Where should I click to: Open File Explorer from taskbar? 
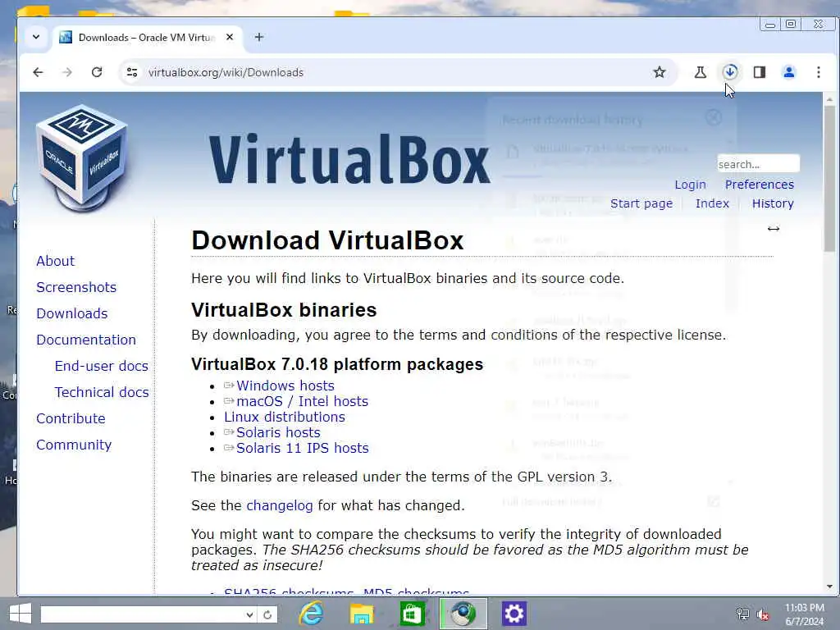[362, 614]
